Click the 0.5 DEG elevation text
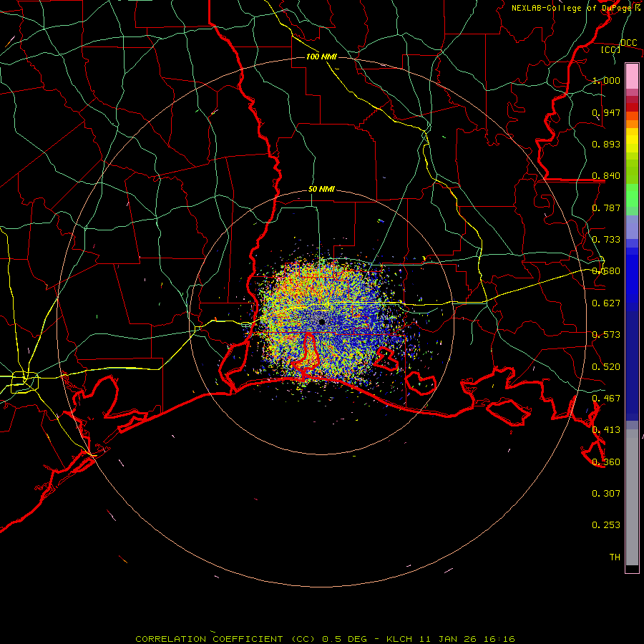This screenshot has height=644, width=644. [x=344, y=639]
